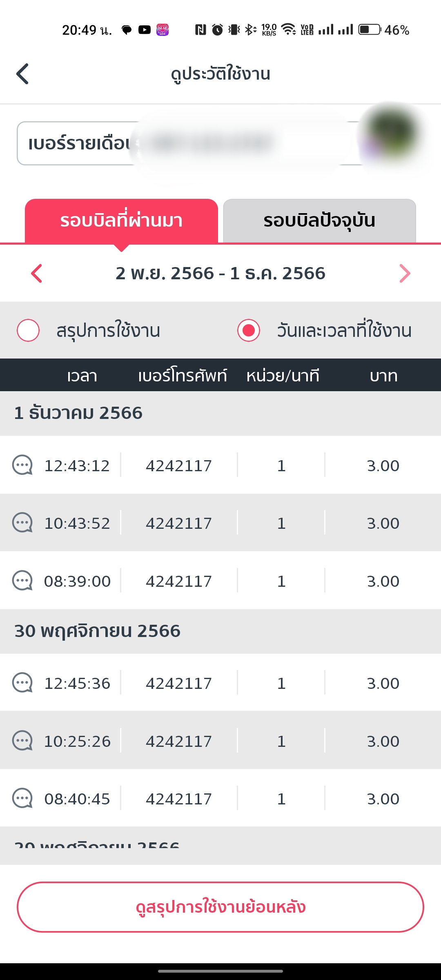The width and height of the screenshot is (441, 980).
Task: Tap the SMS icon at 12:43:12
Action: pos(22,465)
